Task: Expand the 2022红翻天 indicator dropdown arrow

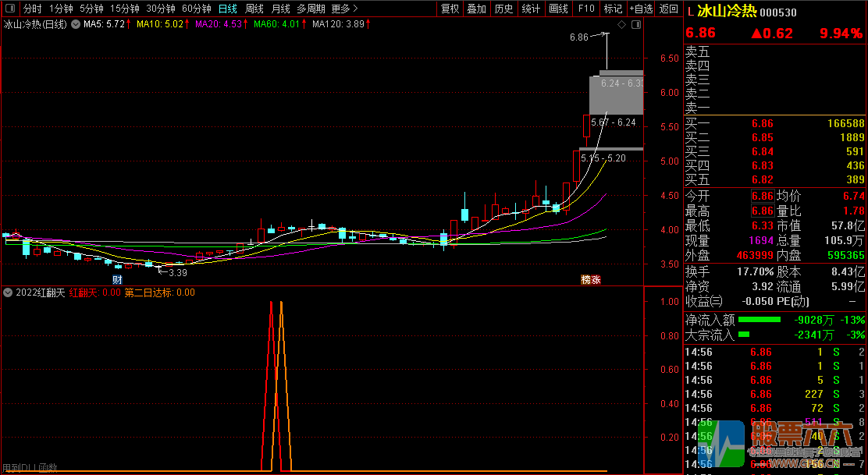Action: 8,292
